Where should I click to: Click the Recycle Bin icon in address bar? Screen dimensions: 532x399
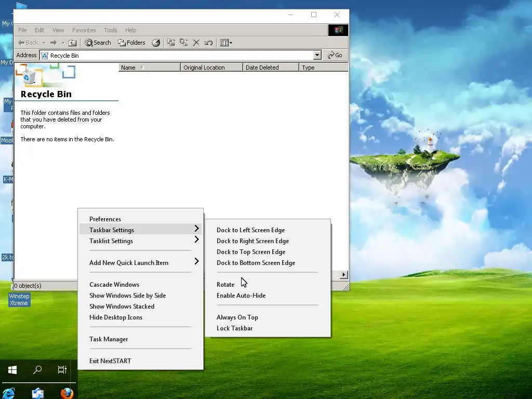pyautogui.click(x=45, y=55)
